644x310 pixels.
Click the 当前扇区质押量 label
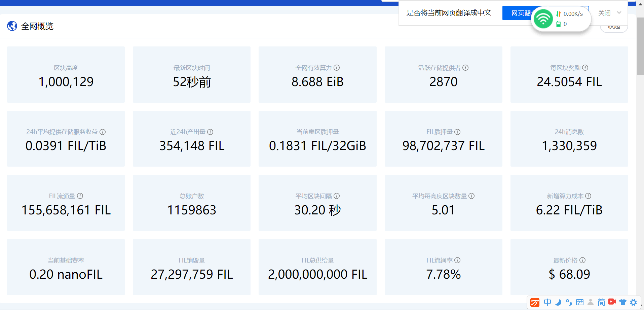coord(317,132)
